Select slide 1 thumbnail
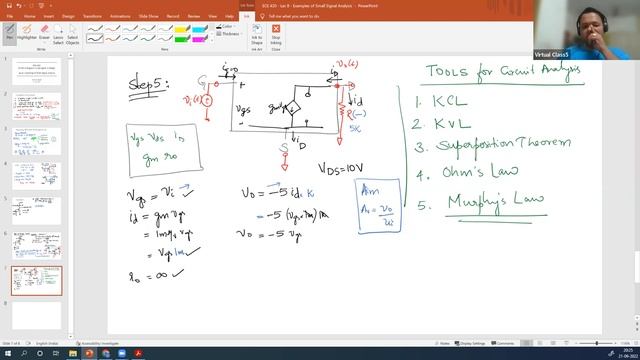Viewport: 640px width, 360px height. tap(37, 71)
